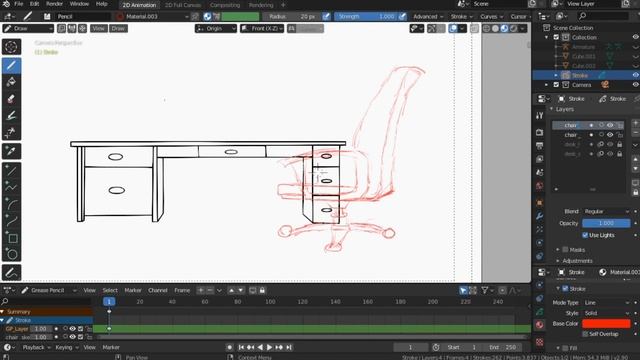Open the Curves settings popover

pyautogui.click(x=491, y=16)
